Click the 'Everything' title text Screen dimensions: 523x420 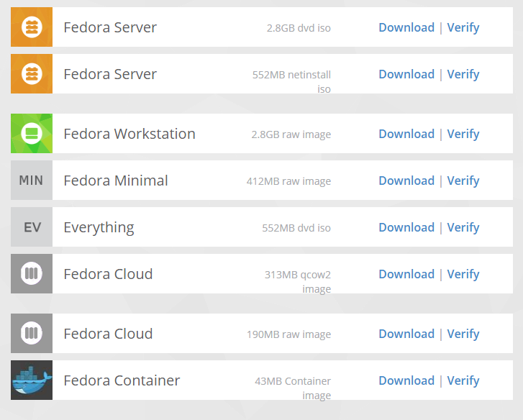click(x=99, y=228)
